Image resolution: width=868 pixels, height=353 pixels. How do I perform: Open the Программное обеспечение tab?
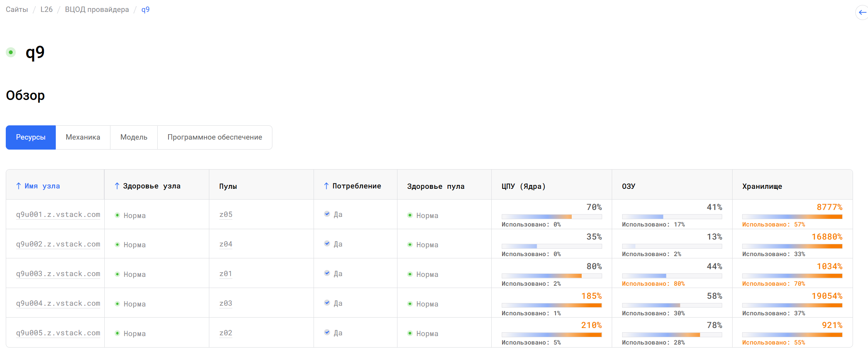point(215,137)
